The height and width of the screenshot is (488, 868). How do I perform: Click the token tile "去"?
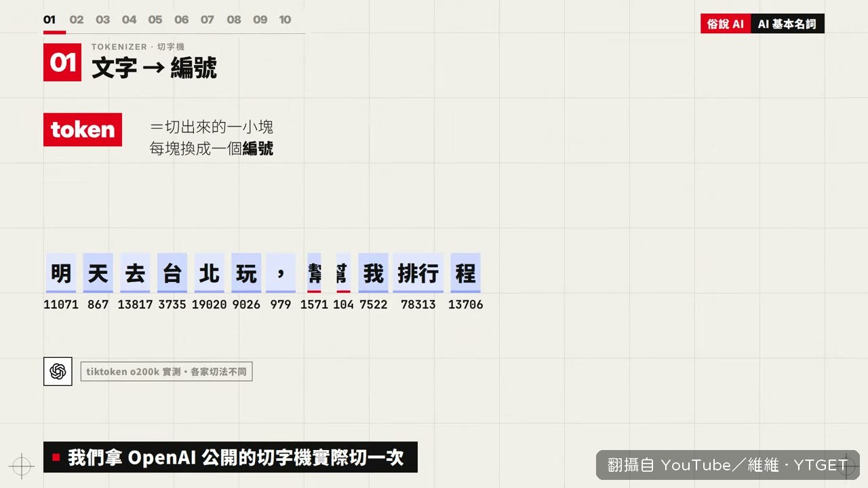pyautogui.click(x=136, y=273)
